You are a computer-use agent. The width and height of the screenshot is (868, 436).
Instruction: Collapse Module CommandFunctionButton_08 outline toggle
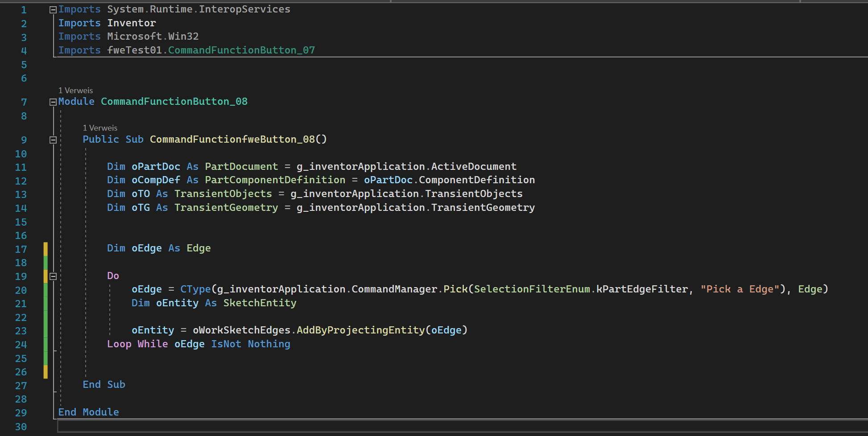coord(53,102)
